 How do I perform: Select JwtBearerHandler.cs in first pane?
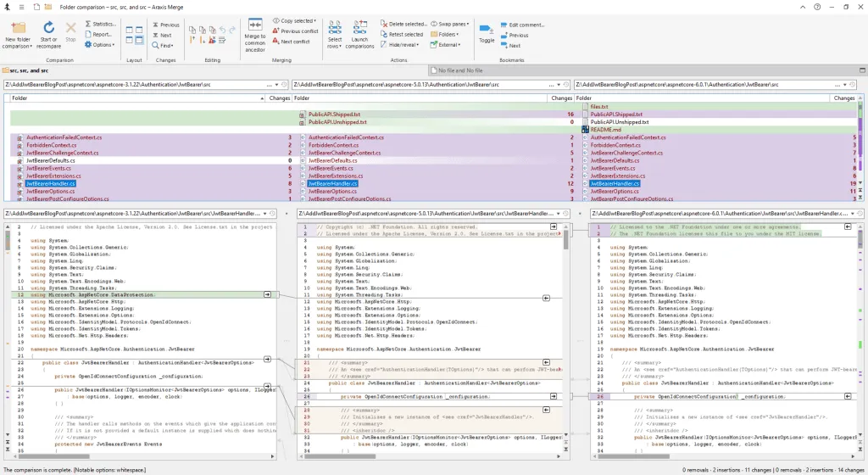50,184
